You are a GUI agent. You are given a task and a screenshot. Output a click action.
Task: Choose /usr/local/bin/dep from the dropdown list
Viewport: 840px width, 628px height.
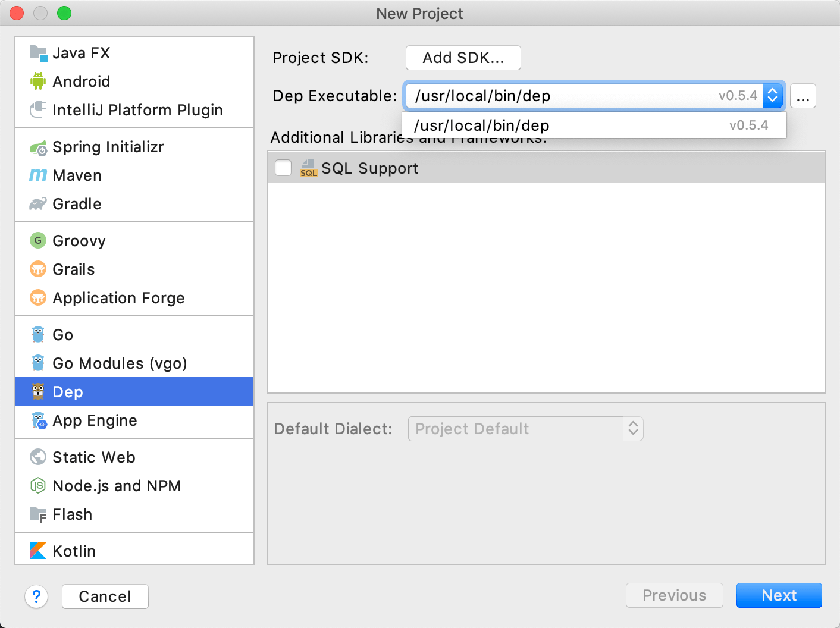(594, 125)
